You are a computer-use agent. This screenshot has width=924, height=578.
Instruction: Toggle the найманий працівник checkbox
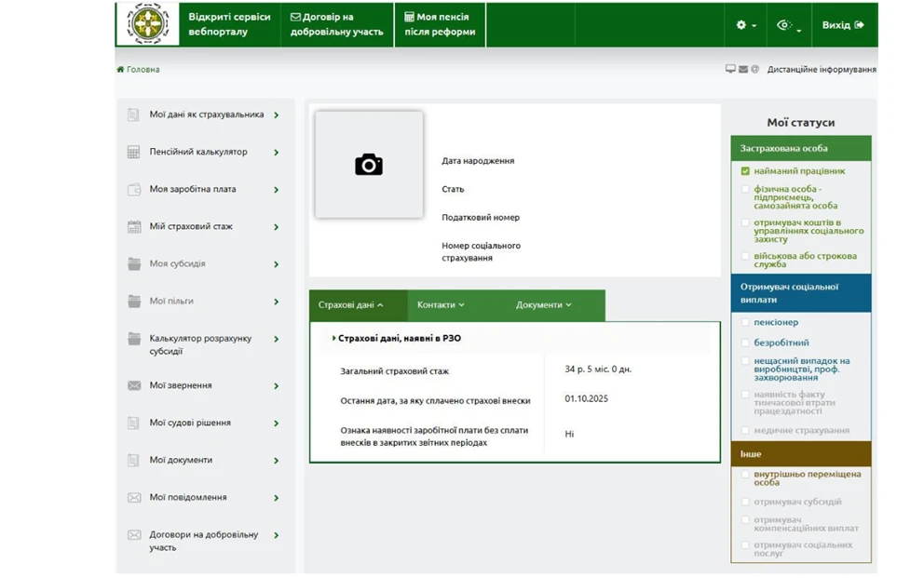745,171
